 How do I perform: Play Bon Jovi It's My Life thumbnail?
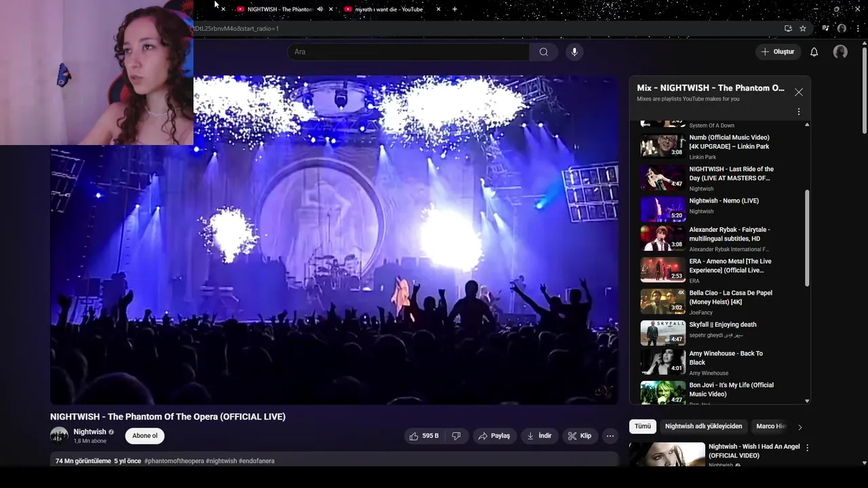click(663, 393)
